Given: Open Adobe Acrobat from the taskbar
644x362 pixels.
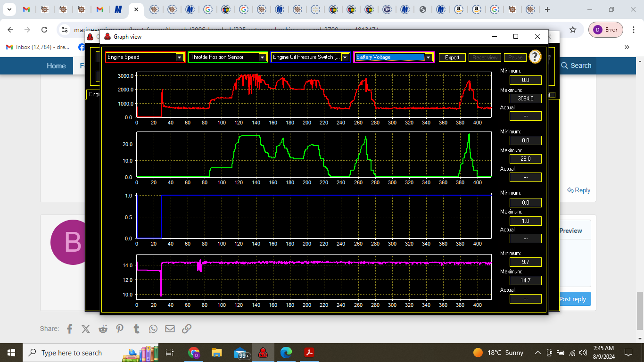Looking at the screenshot, I should click(x=309, y=353).
